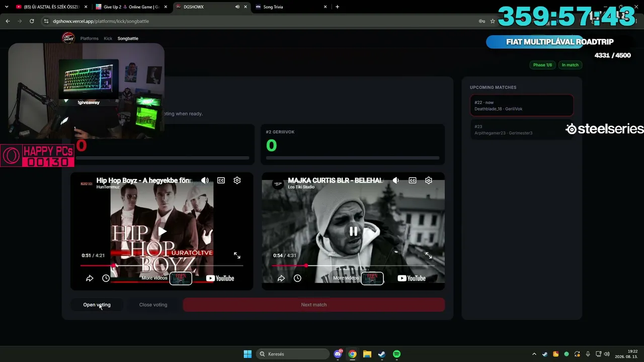Viewport: 644px width, 362px height.
Task: Expand hidden system tray icons
Action: 534,354
